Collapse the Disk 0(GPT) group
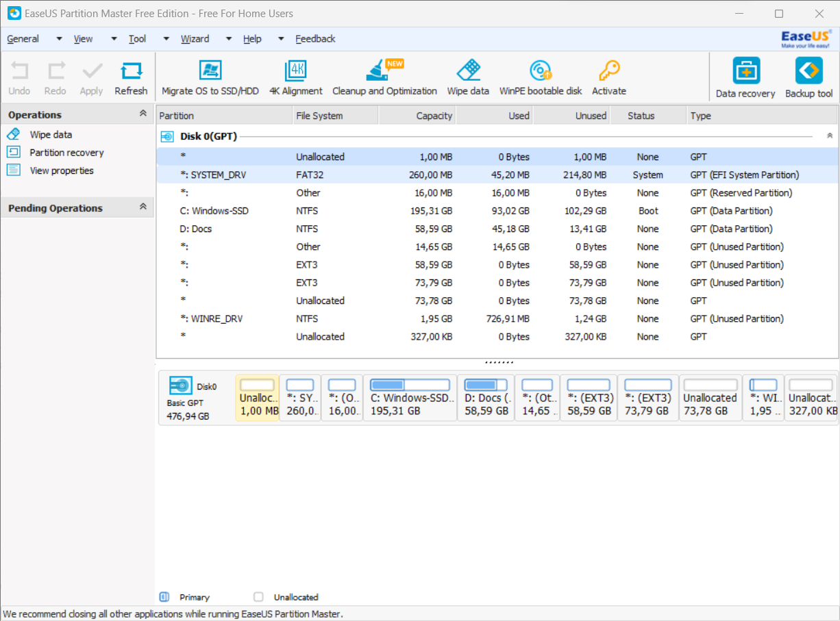This screenshot has width=840, height=621. 830,136
